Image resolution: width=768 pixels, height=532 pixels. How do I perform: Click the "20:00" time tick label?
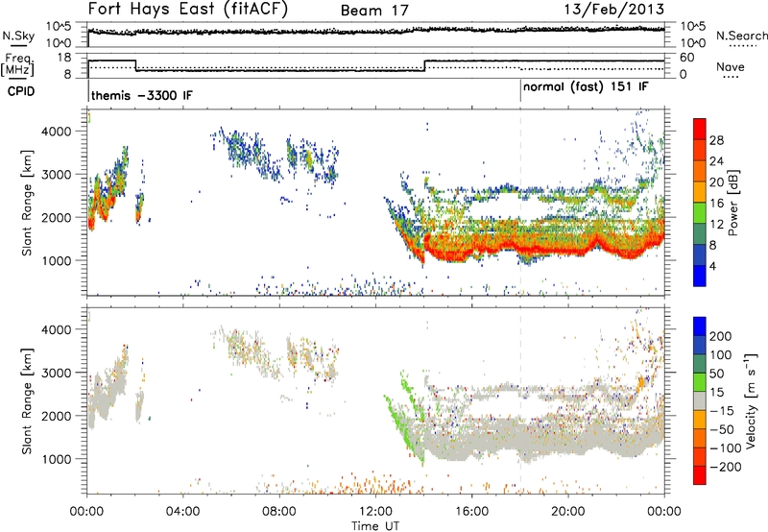[567, 512]
